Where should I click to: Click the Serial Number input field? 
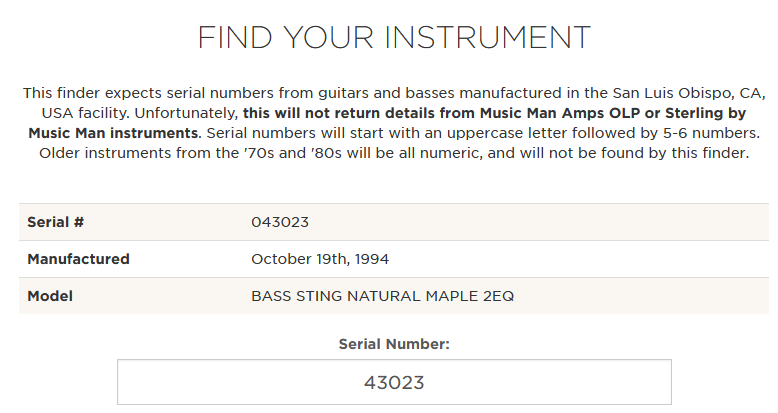[x=394, y=382]
